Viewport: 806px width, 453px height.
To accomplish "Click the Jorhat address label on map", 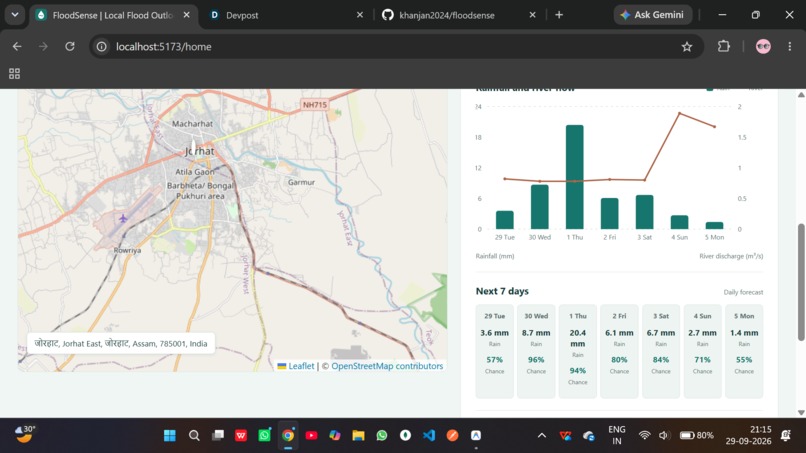I will click(x=121, y=343).
